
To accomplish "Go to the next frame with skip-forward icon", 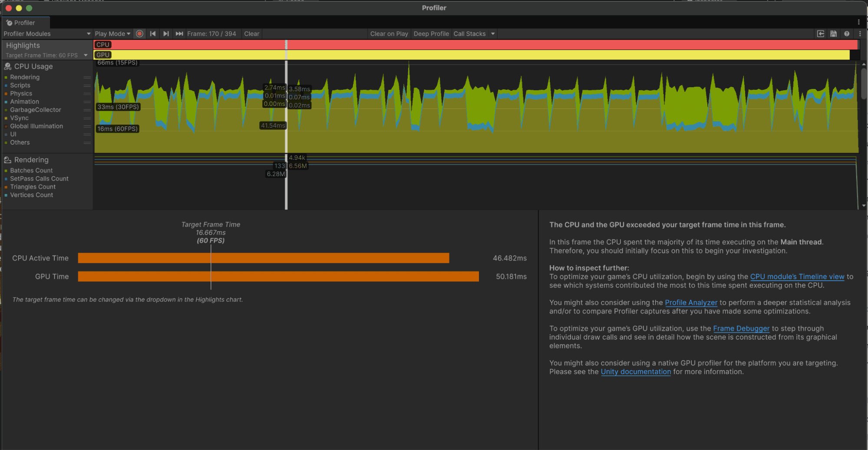I will click(x=166, y=33).
